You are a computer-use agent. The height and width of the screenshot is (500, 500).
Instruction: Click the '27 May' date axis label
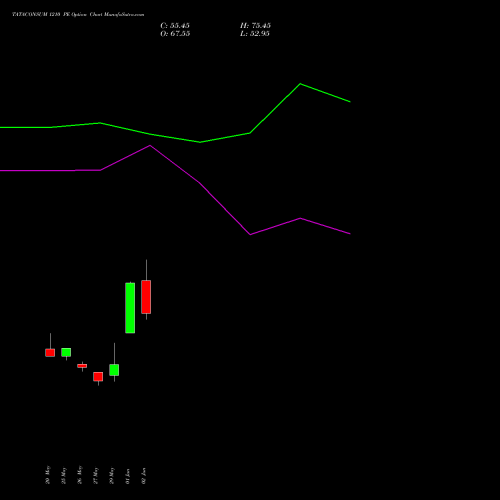click(x=96, y=475)
